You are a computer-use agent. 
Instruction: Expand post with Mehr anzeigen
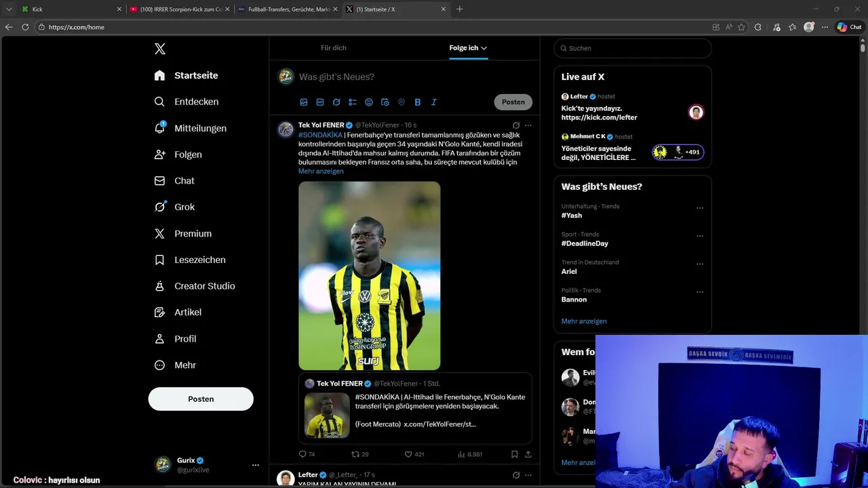[x=321, y=171]
